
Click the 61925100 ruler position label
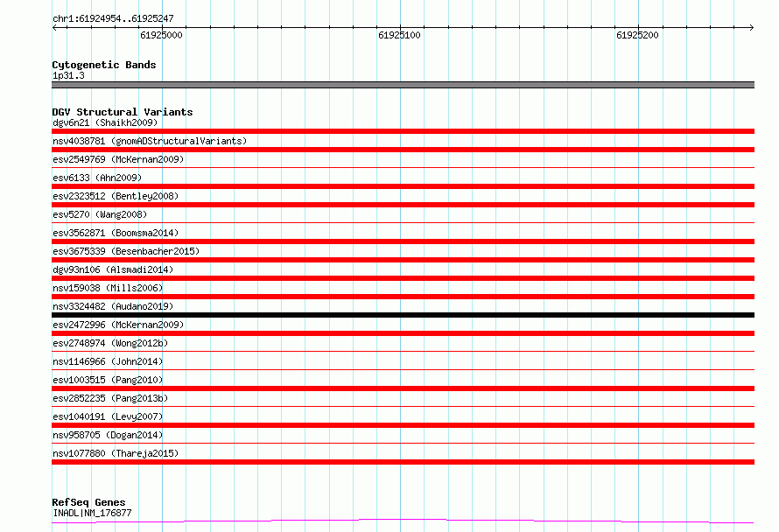coord(399,35)
